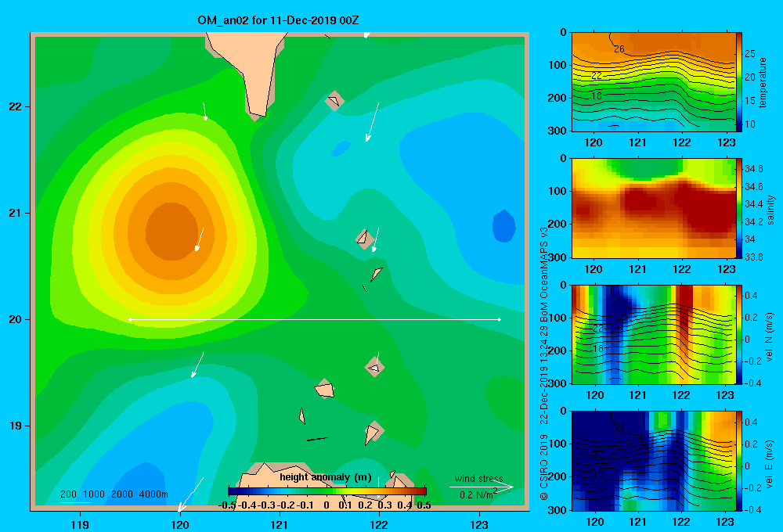
Task: Select the "vel. E (m/s)" label
Action: 770,464
